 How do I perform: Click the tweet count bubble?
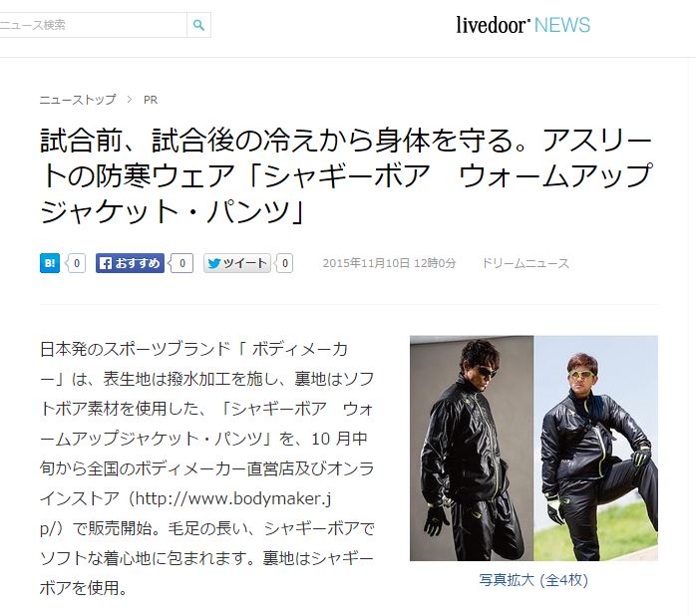[x=284, y=263]
